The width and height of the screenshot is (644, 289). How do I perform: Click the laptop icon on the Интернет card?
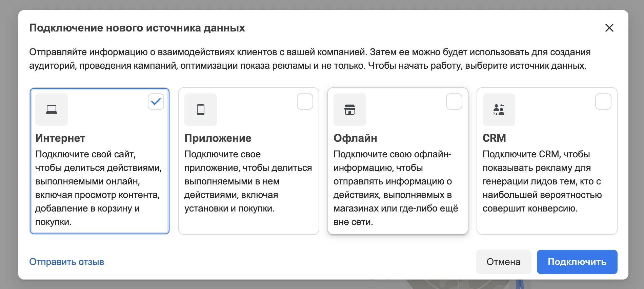point(52,110)
